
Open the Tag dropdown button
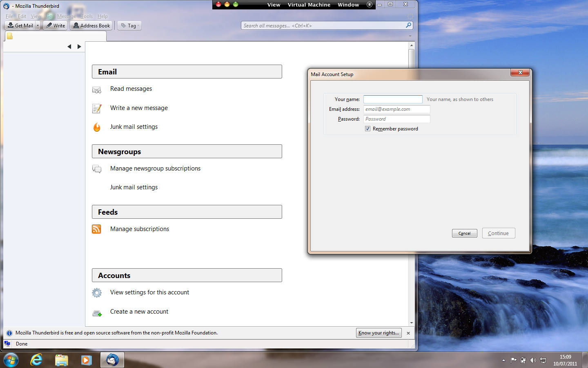129,26
